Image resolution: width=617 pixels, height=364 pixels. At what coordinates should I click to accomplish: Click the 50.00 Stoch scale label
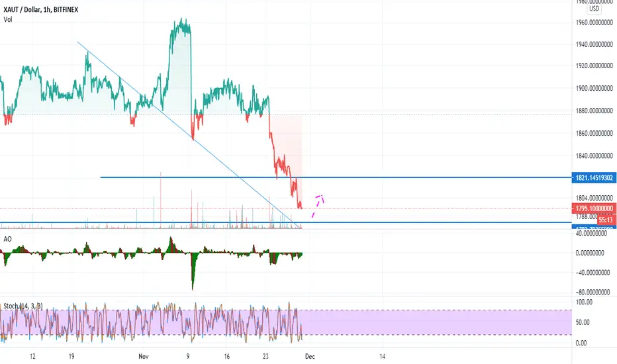click(x=583, y=322)
